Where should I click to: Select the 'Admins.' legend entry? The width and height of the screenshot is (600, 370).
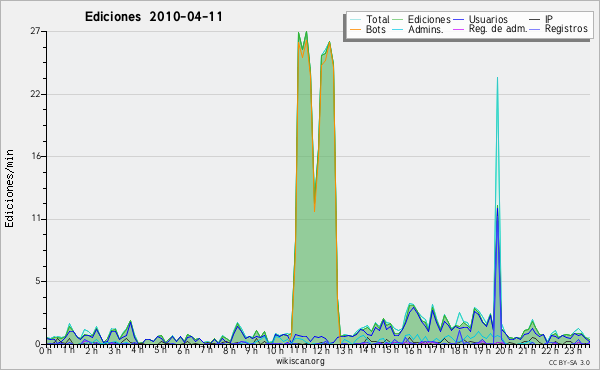click(x=426, y=29)
